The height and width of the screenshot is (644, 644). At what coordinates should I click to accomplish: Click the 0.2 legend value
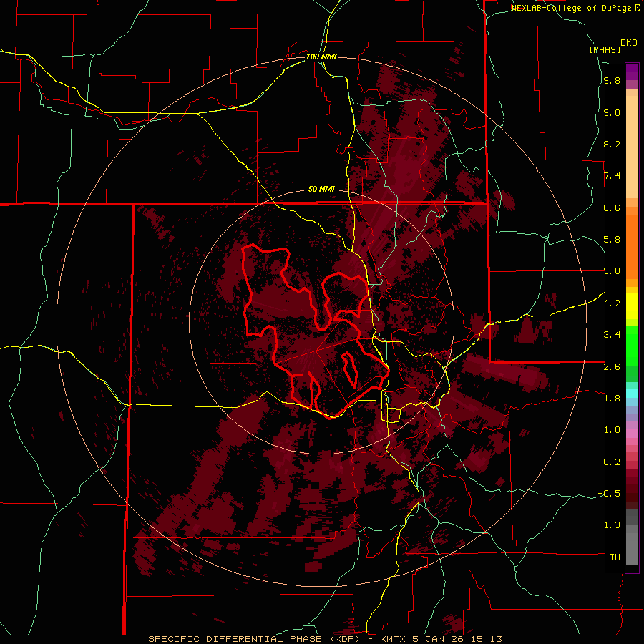tap(612, 462)
